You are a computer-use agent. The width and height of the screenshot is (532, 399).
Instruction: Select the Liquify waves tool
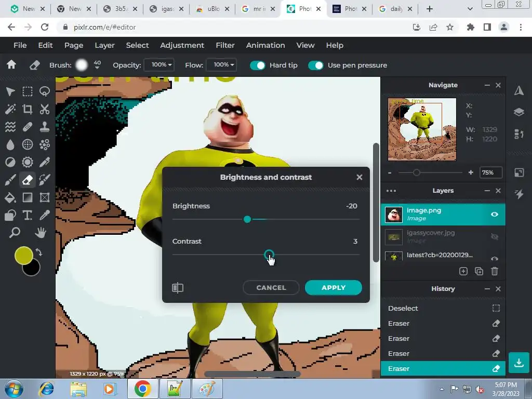(x=10, y=127)
